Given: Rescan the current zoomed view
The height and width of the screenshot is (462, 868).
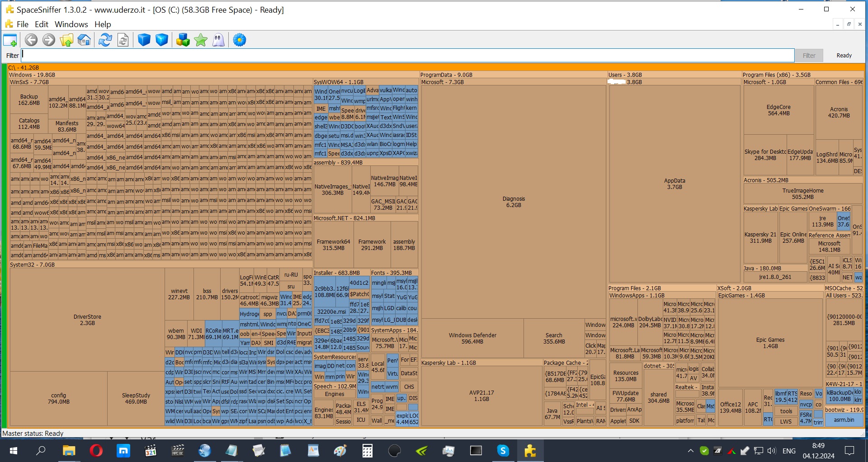Looking at the screenshot, I should click(x=123, y=40).
